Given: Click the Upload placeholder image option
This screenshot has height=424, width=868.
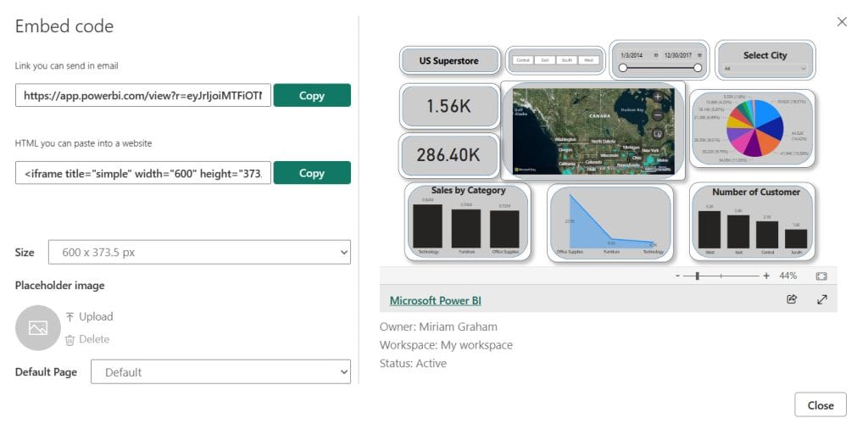Looking at the screenshot, I should point(89,316).
